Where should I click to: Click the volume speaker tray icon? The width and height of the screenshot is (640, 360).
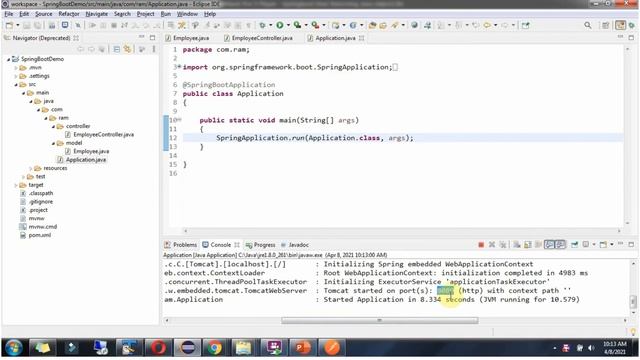[591, 348]
